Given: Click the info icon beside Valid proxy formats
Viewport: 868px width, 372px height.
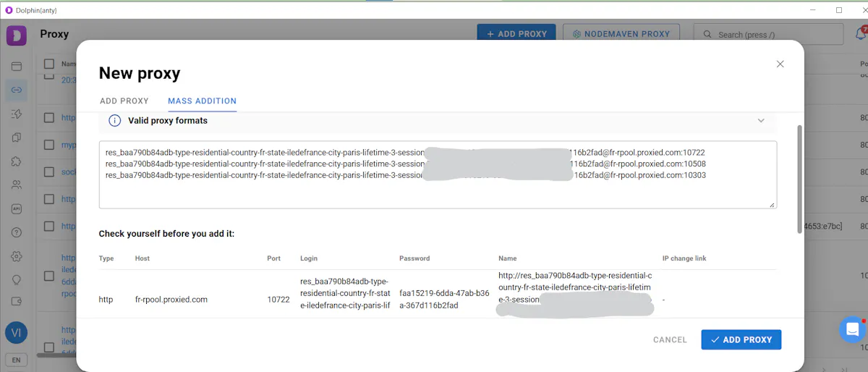Looking at the screenshot, I should pyautogui.click(x=114, y=121).
